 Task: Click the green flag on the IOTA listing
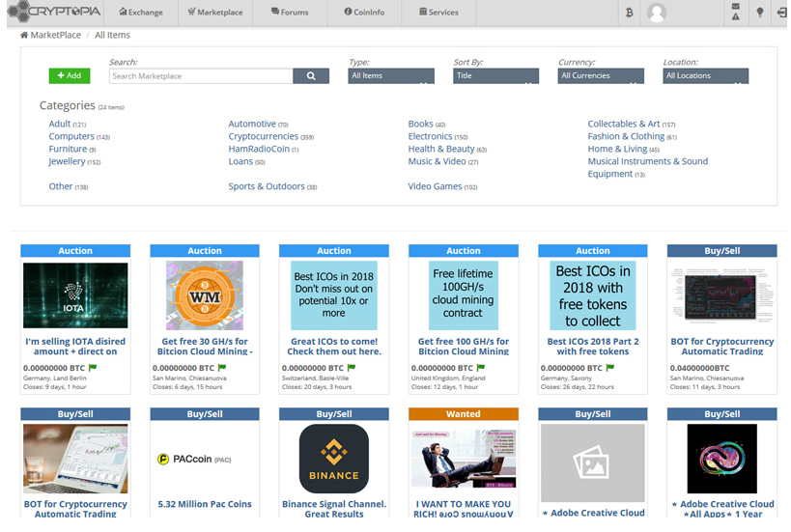(x=93, y=368)
